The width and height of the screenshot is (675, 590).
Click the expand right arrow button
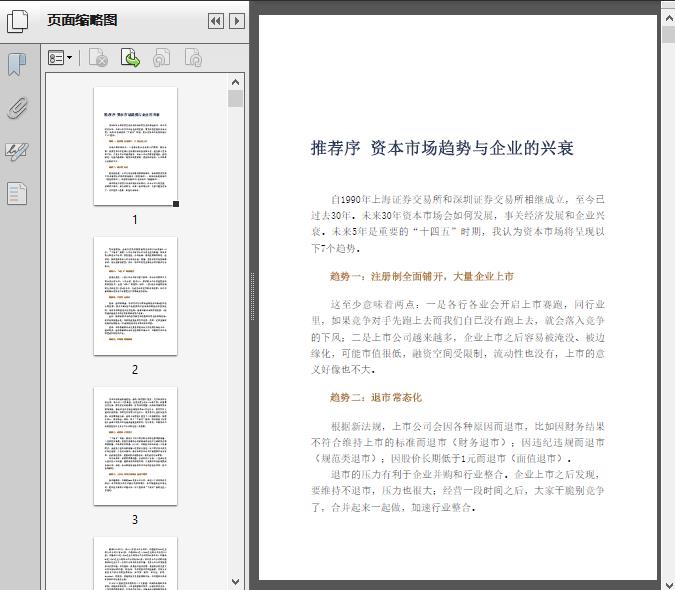237,21
